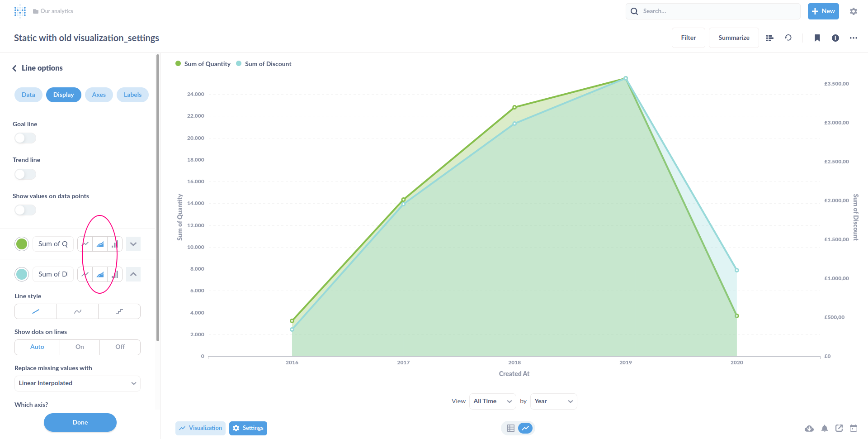Select the area chart style for Sum of Q

pos(99,244)
